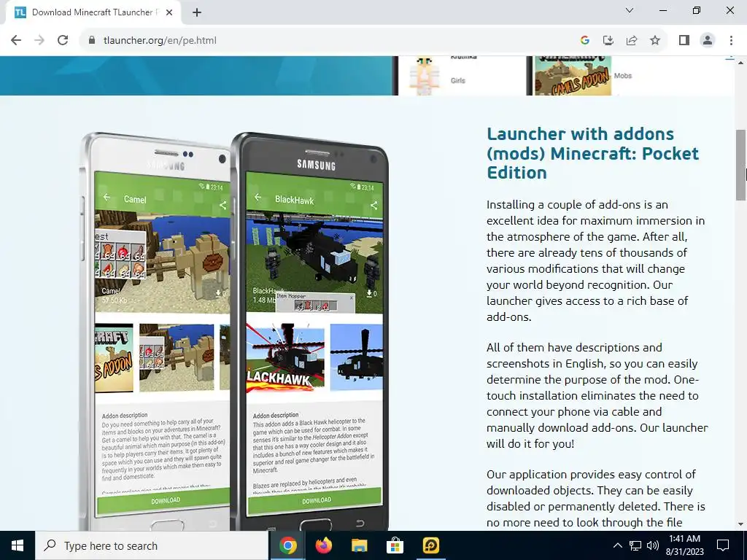This screenshot has width=747, height=560.
Task: Click the Blackhawk explosion screenshot thumbnail
Action: tap(285, 357)
